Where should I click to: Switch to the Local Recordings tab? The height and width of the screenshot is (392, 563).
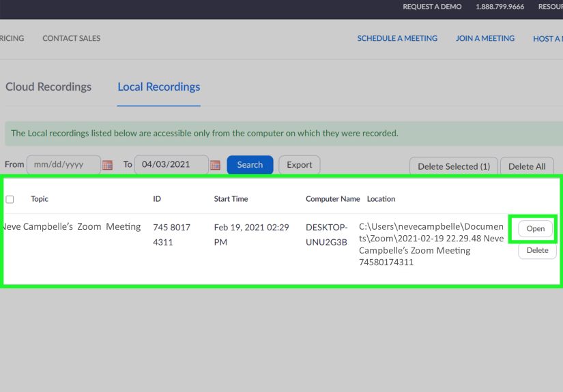pos(159,87)
